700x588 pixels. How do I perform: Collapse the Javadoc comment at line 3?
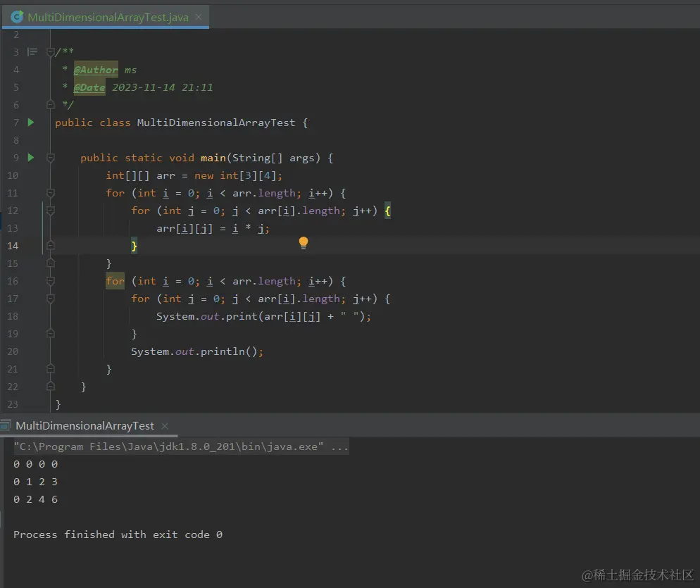(x=51, y=52)
